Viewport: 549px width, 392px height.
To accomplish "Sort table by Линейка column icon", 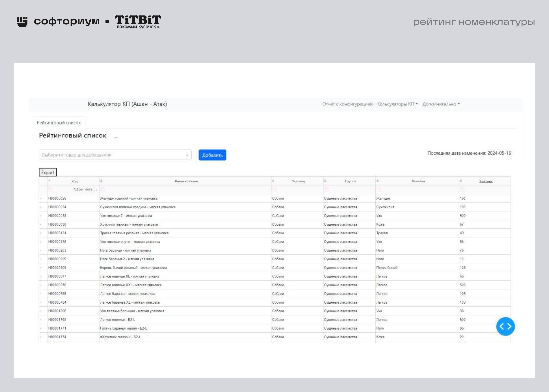I will (377, 181).
